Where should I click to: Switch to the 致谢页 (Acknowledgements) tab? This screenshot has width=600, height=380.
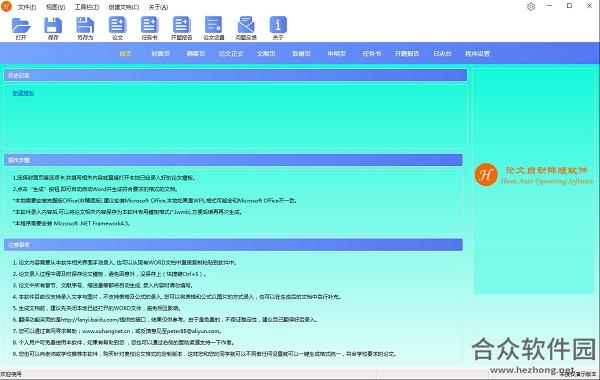(302, 54)
